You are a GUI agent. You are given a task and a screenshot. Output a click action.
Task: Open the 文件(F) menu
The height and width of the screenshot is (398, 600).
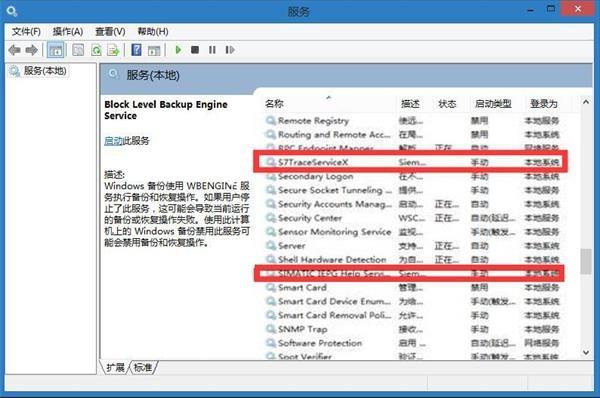pyautogui.click(x=26, y=32)
